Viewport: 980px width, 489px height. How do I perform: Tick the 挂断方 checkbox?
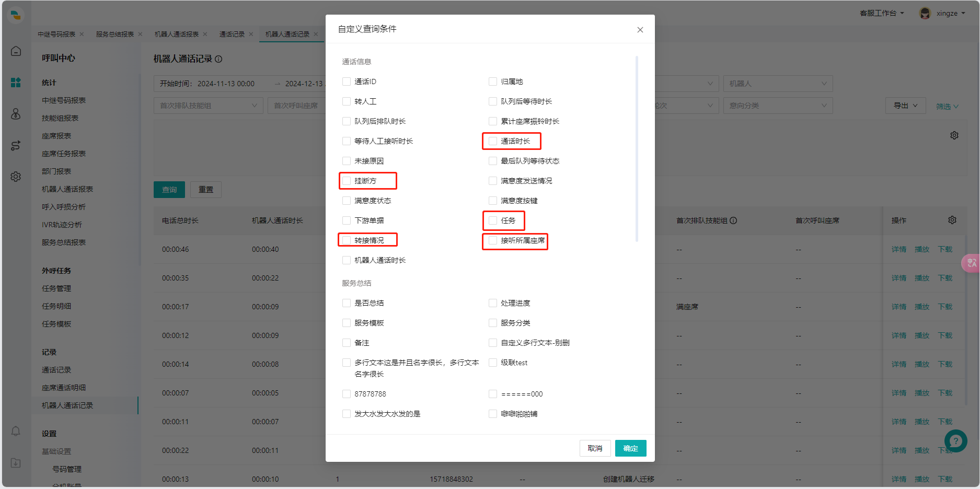(x=347, y=181)
